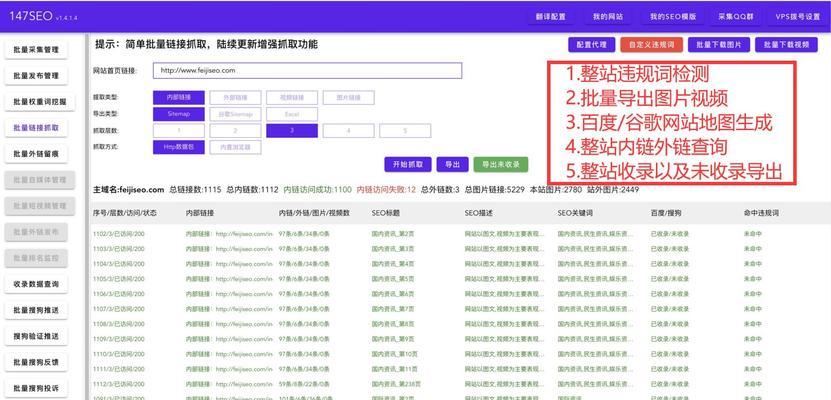Select 批量采集管理 in the sidebar
Image resolution: width=831 pixels, height=400 pixels.
tap(36, 50)
